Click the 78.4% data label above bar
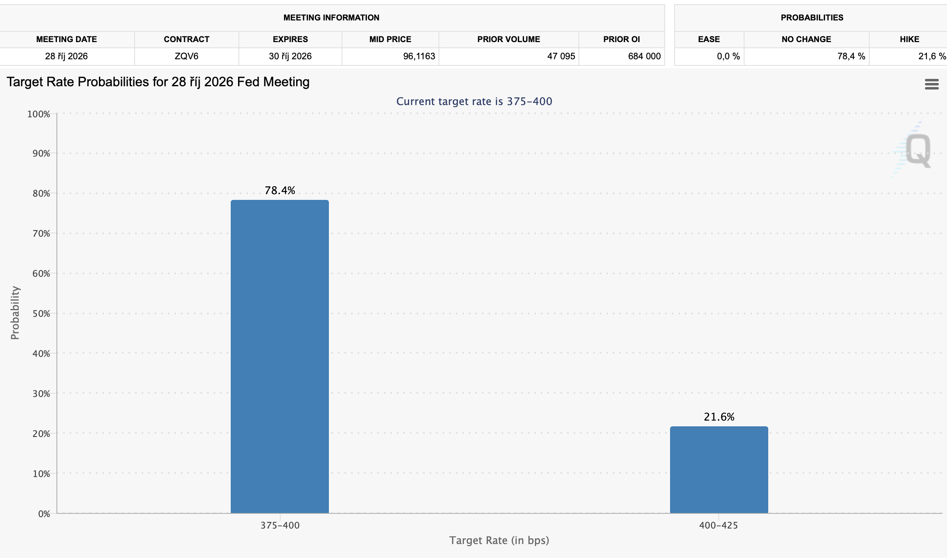Viewport: 947px width, 560px height. click(x=280, y=190)
